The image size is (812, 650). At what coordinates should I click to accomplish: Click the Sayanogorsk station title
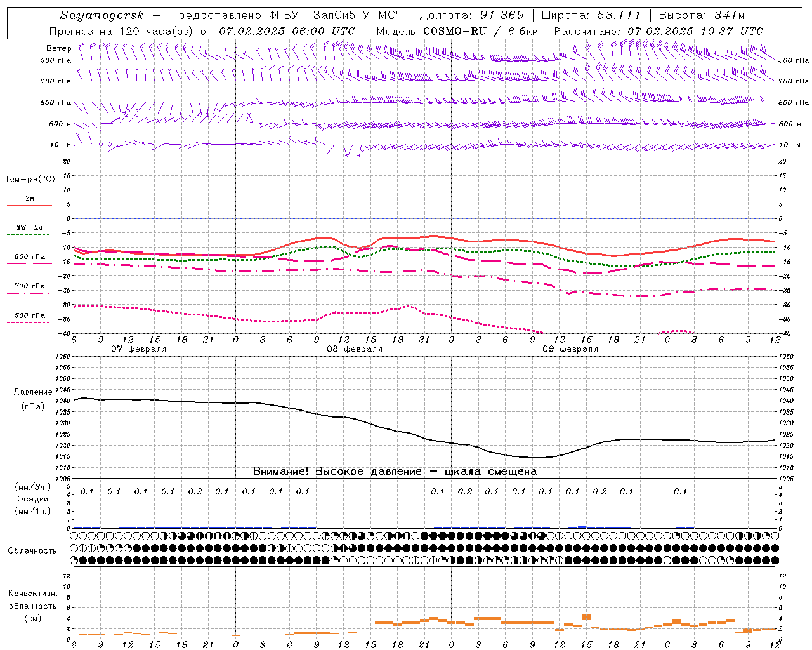pyautogui.click(x=102, y=15)
